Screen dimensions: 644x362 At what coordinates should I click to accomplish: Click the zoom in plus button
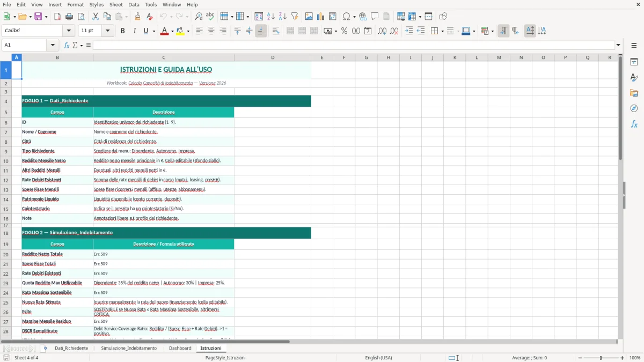click(623, 358)
